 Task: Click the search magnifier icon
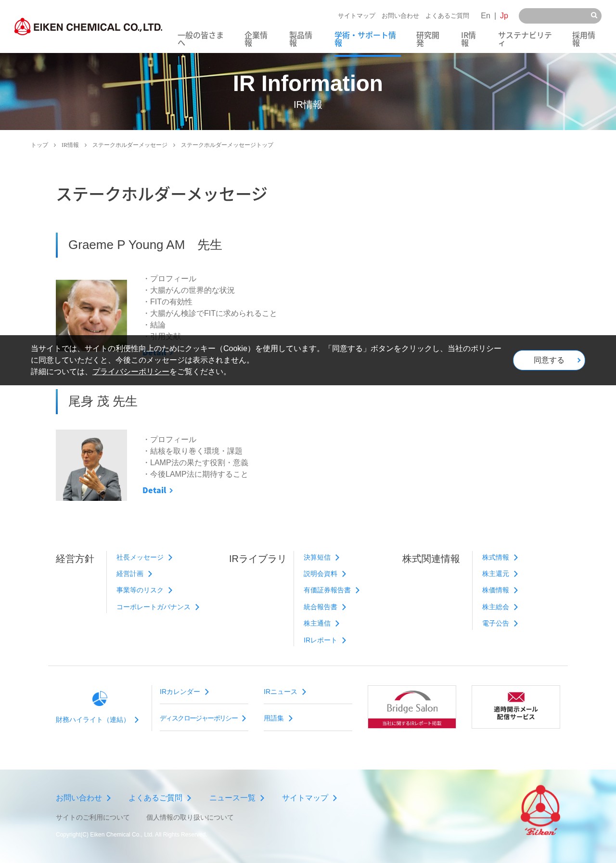point(594,15)
